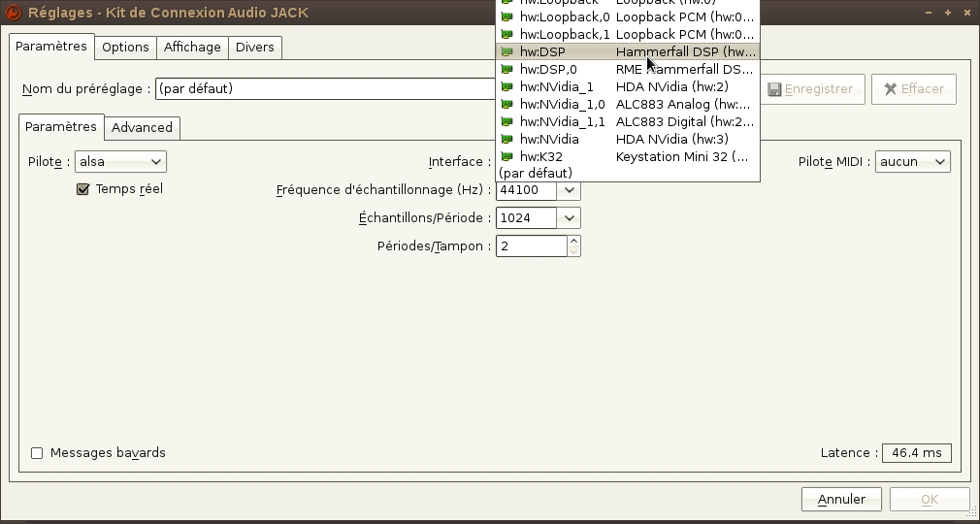This screenshot has width=980, height=524.
Task: Maximize the Réglages window with plus button
Action: [x=948, y=13]
